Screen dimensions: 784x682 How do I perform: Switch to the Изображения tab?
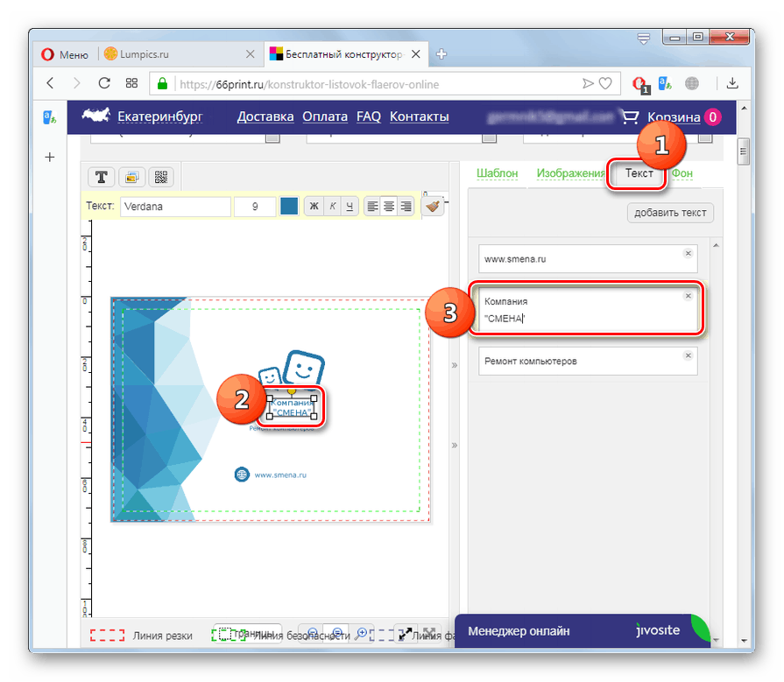tap(570, 173)
